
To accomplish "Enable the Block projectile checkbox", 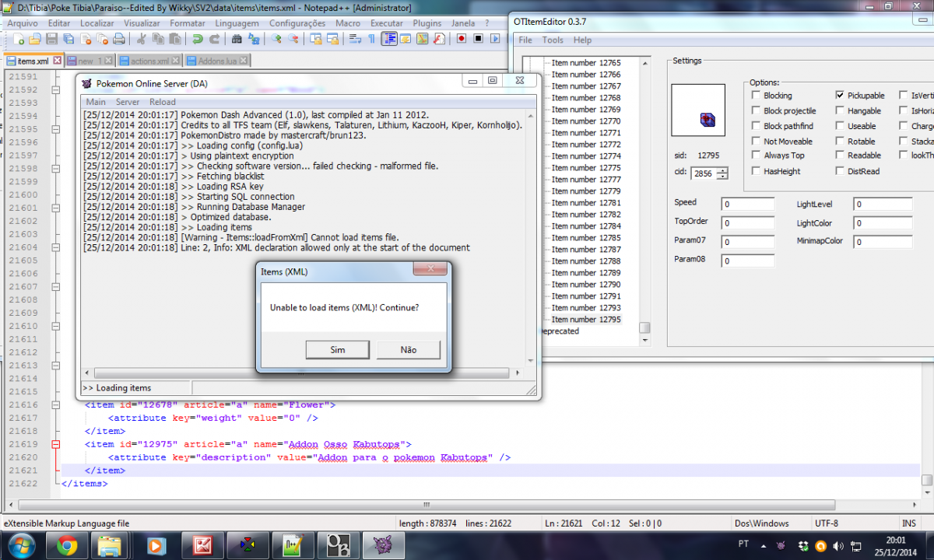I will [x=757, y=111].
